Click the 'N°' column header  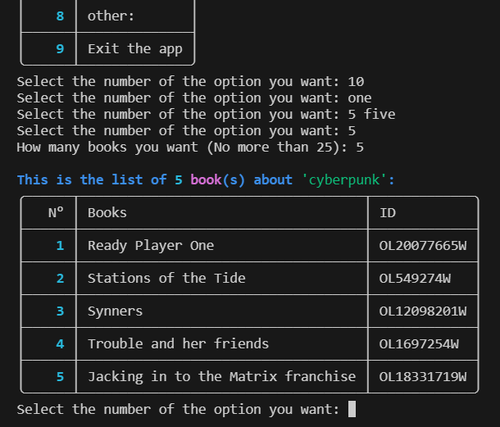coord(56,213)
